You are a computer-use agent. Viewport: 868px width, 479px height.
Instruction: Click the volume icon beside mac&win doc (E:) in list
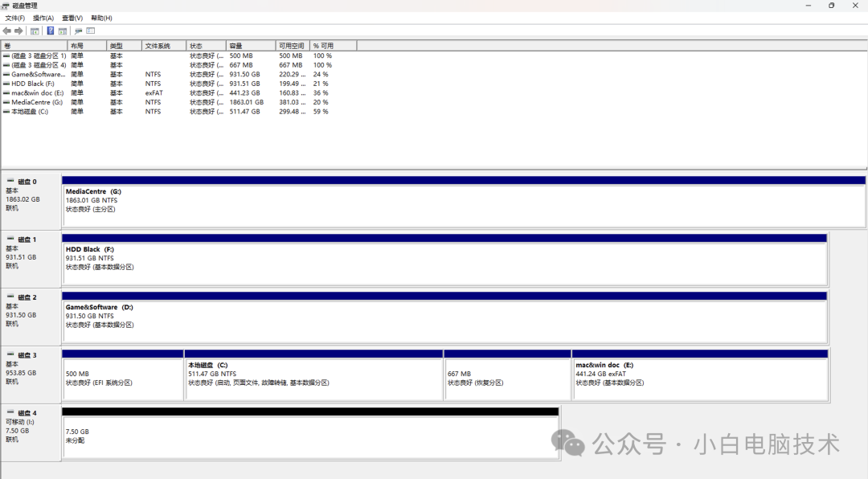pos(6,93)
